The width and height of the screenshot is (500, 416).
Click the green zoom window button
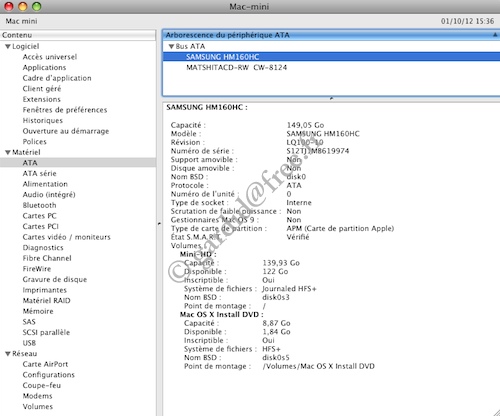(x=37, y=6)
